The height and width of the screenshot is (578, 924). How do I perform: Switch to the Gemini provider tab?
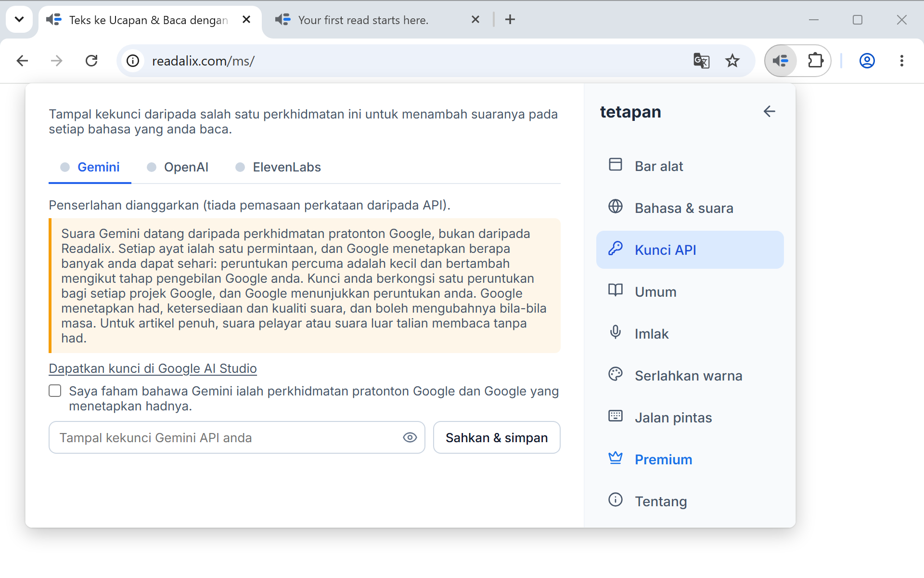(90, 167)
